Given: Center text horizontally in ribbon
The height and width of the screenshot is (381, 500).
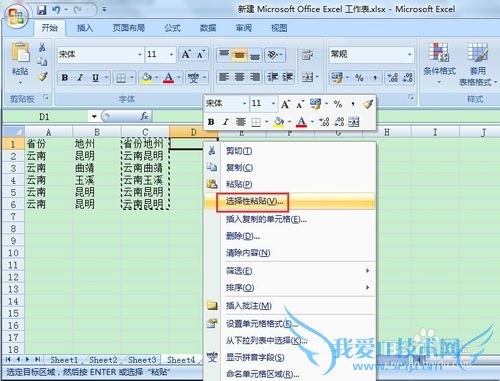Looking at the screenshot, I should pyautogui.click(x=239, y=78).
